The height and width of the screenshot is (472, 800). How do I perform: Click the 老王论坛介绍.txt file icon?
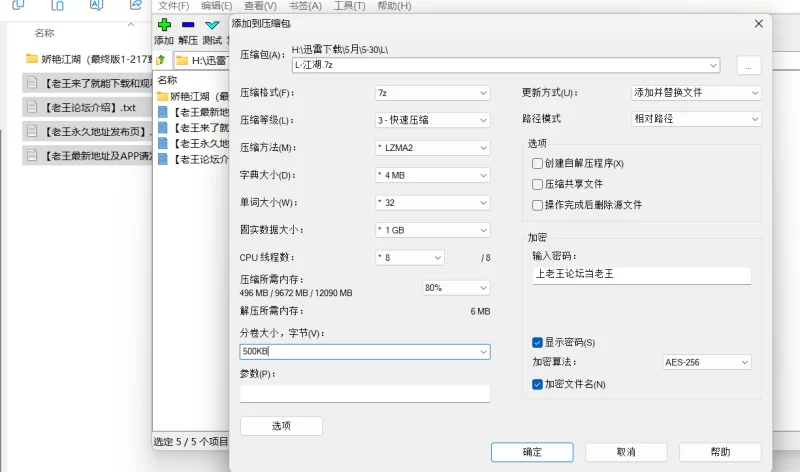click(x=32, y=107)
